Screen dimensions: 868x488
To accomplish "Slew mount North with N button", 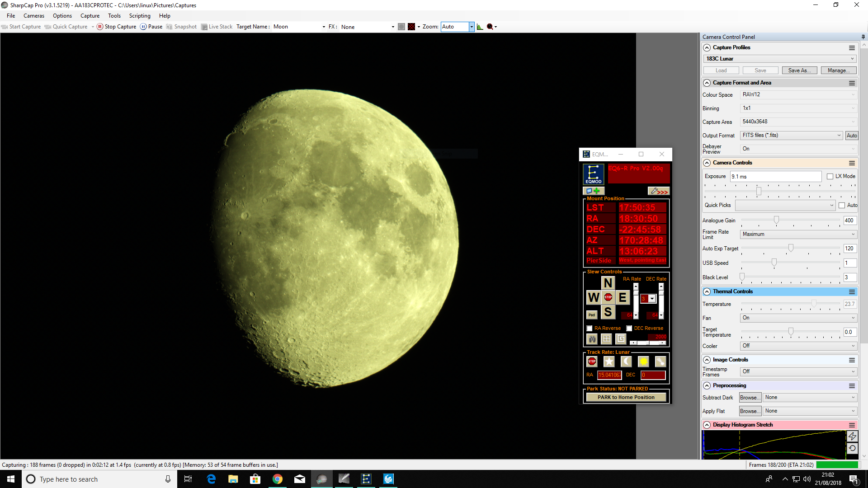I will 608,283.
